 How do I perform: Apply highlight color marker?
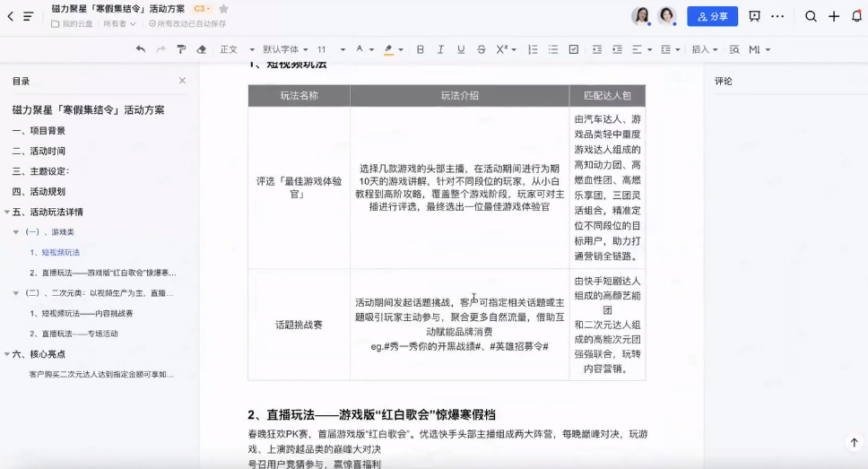(x=388, y=50)
